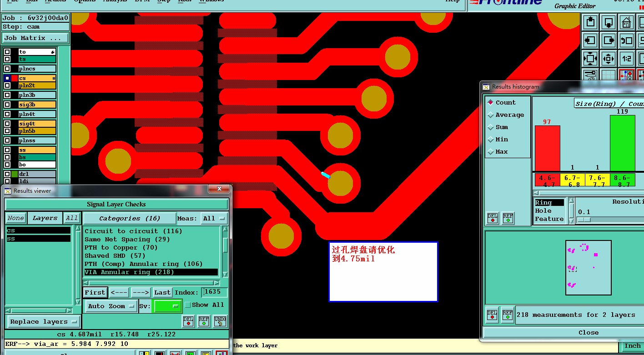Toggle display checkbox for layer sig3b
Image resolution: width=644 pixels, height=355 pixels.
point(7,105)
